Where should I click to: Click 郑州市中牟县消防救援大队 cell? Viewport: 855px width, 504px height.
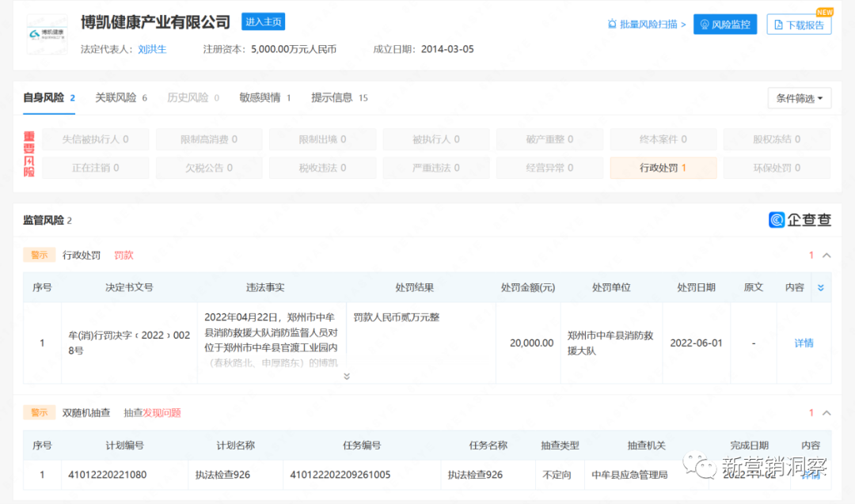[x=610, y=343]
